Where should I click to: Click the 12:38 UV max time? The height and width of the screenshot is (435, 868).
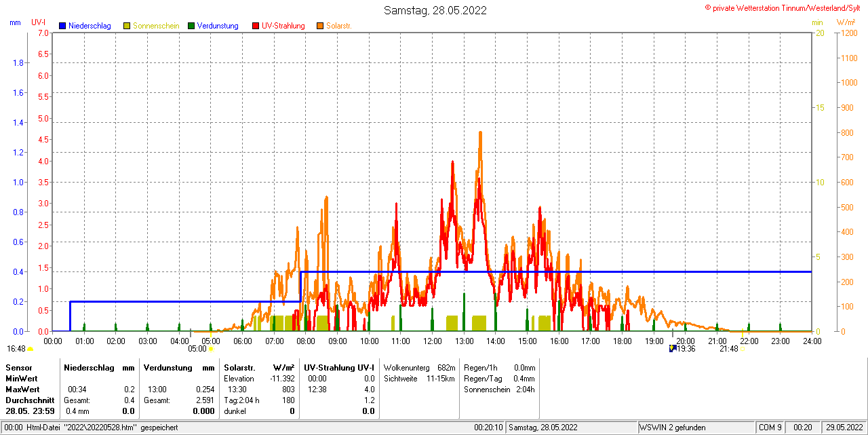point(317,390)
